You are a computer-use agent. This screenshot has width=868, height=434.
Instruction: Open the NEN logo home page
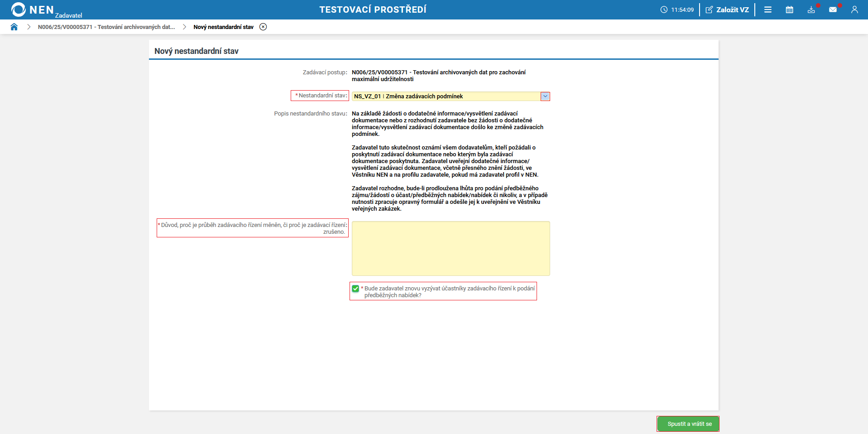coord(19,9)
